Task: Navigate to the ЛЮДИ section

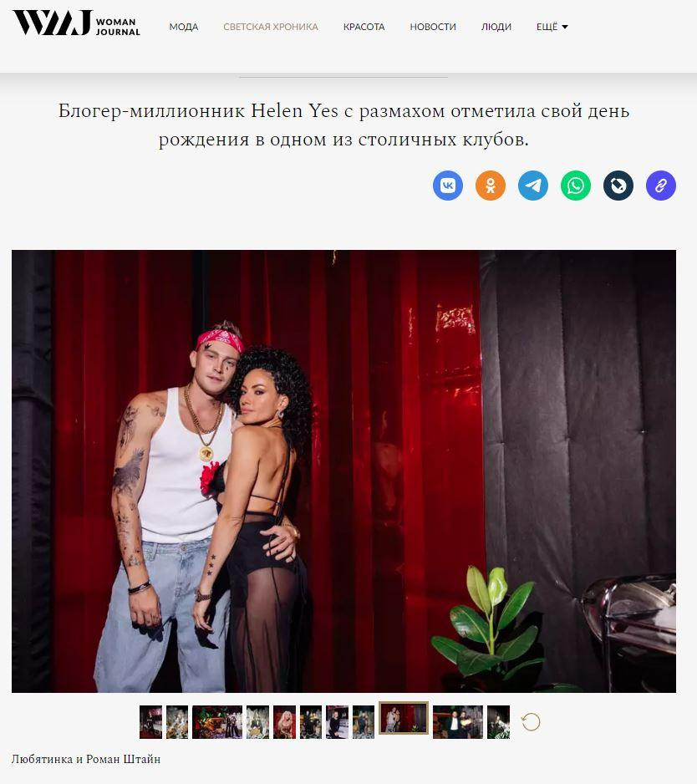Action: point(496,27)
